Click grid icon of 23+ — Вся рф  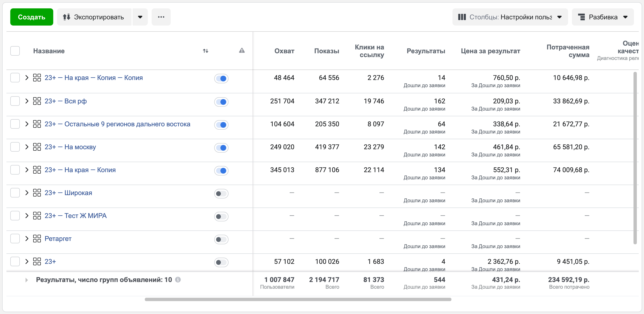click(37, 101)
